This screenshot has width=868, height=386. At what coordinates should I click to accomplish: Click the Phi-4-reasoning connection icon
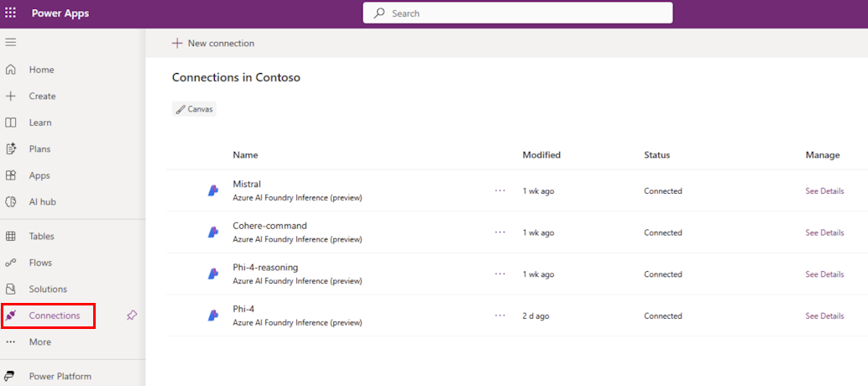pyautogui.click(x=213, y=274)
